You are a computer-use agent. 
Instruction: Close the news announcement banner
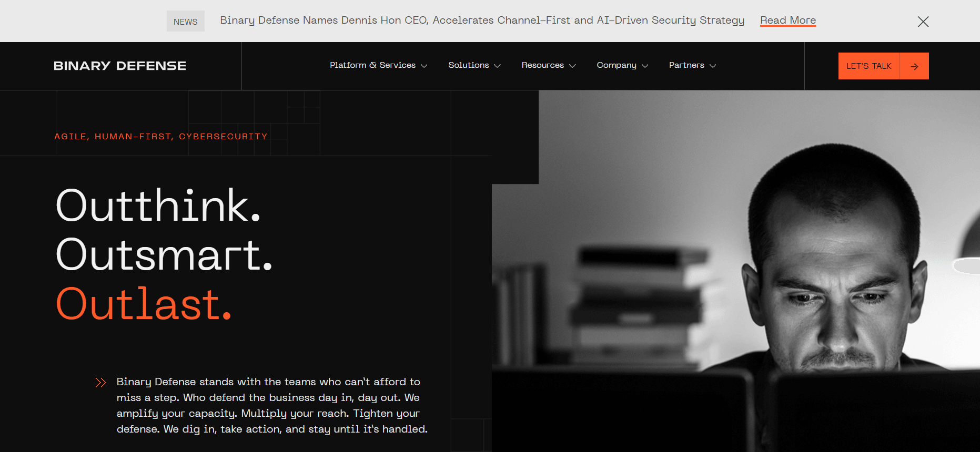[x=923, y=22]
